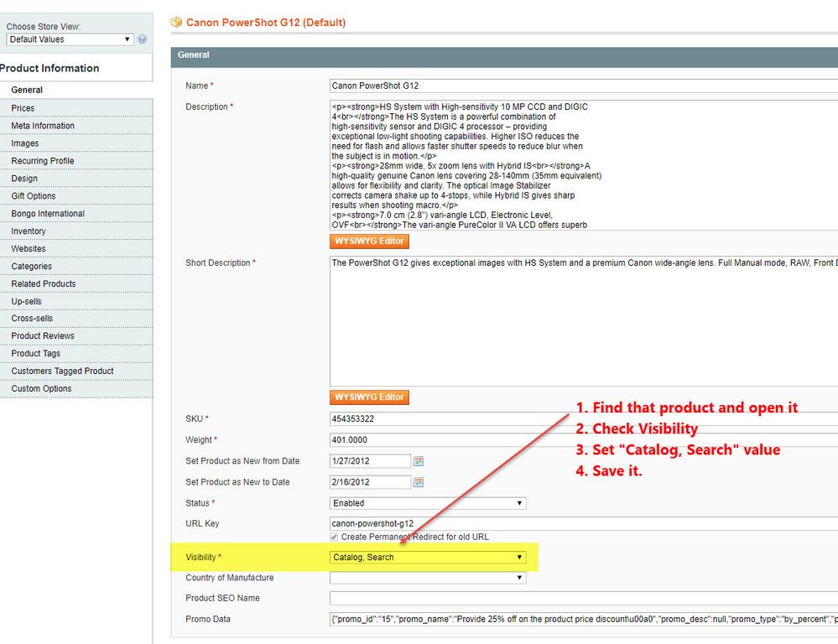
Task: Open Country of Manufacture dropdown
Action: pyautogui.click(x=428, y=578)
